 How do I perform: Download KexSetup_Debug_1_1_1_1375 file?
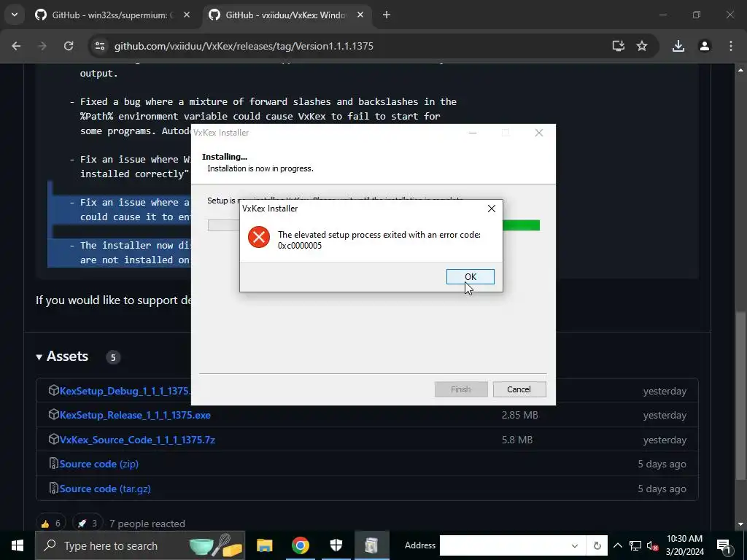point(125,391)
